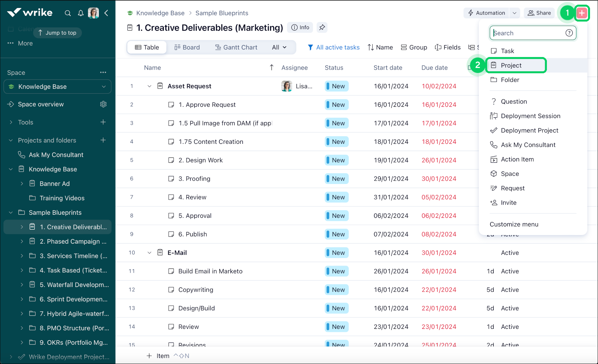Toggle the checkbox for 1. Approve Request task

171,105
